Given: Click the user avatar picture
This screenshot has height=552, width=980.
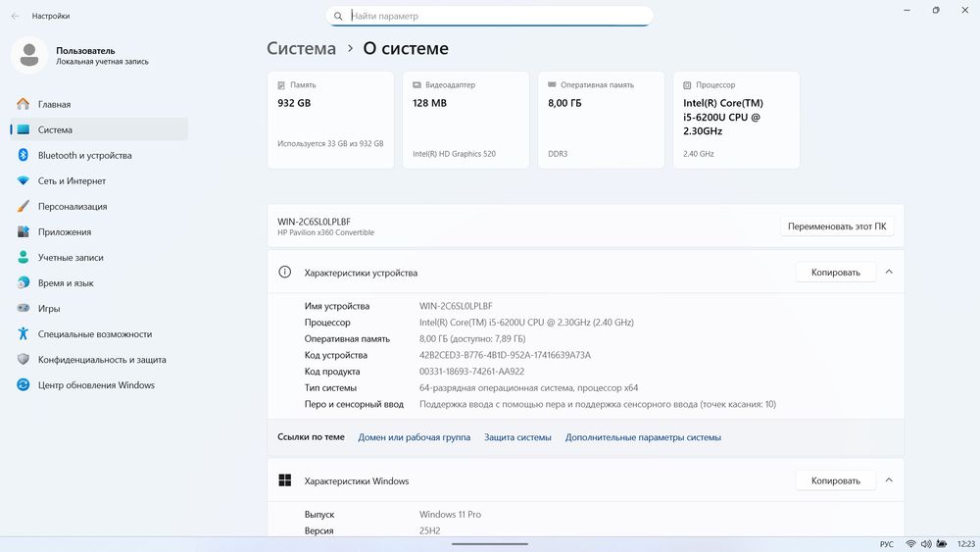Looking at the screenshot, I should coord(28,55).
